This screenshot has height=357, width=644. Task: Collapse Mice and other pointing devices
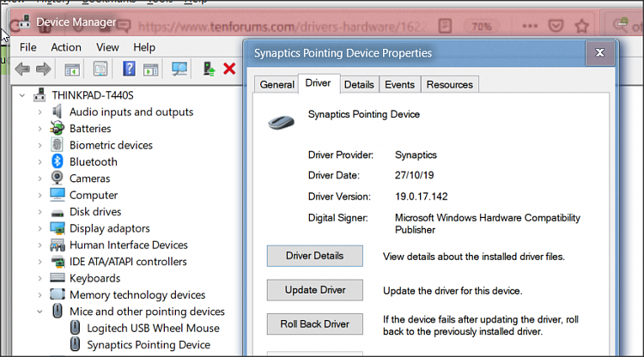click(x=39, y=312)
